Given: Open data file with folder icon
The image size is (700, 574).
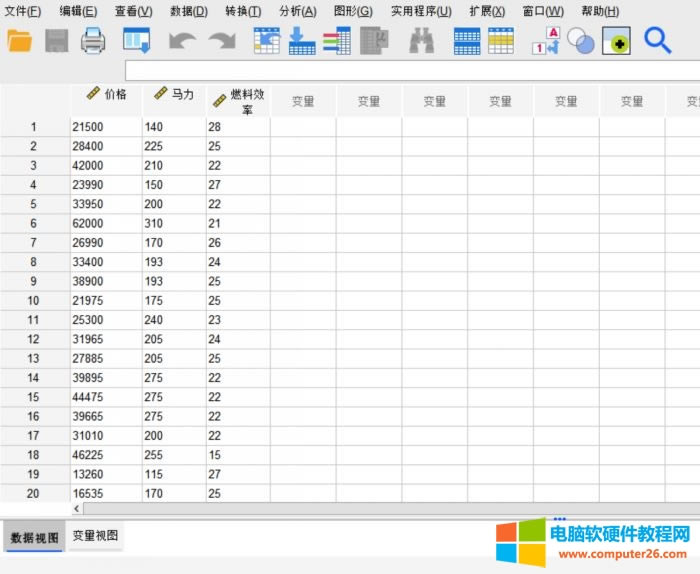Looking at the screenshot, I should 20,41.
